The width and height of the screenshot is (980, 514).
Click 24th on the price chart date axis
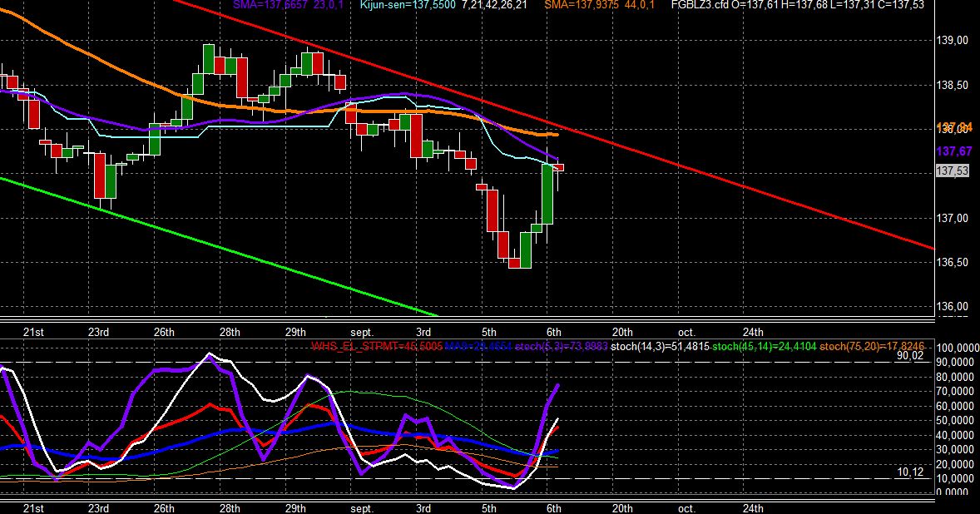coord(753,332)
